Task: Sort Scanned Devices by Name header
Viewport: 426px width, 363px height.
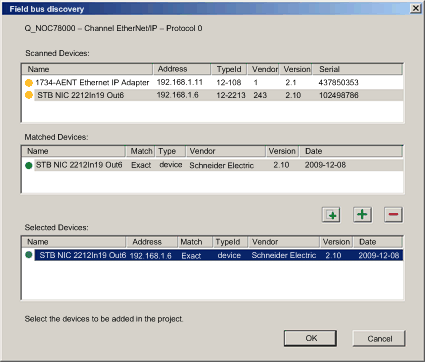Action: [87, 69]
